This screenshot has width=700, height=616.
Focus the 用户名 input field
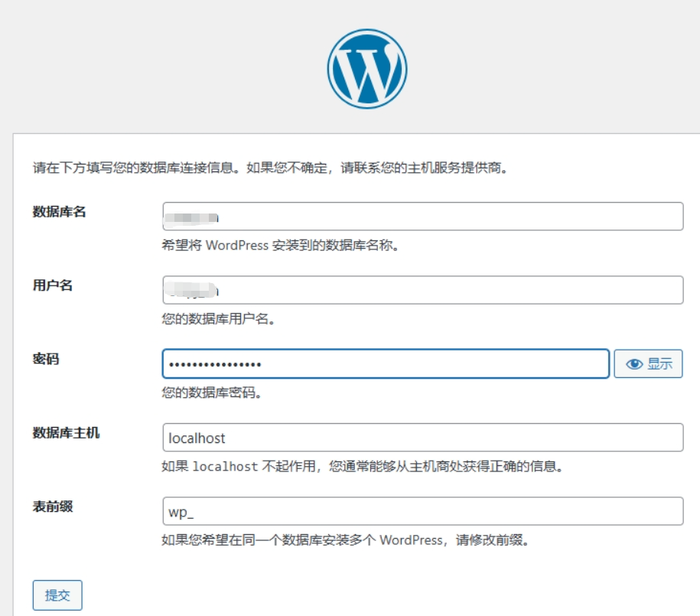[423, 290]
